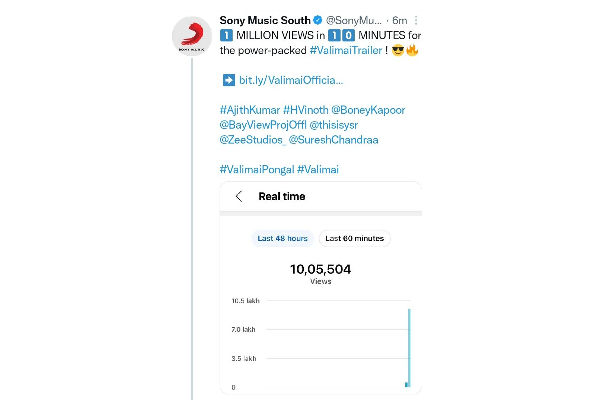Click the #AjithKumar hashtag

tap(249, 109)
